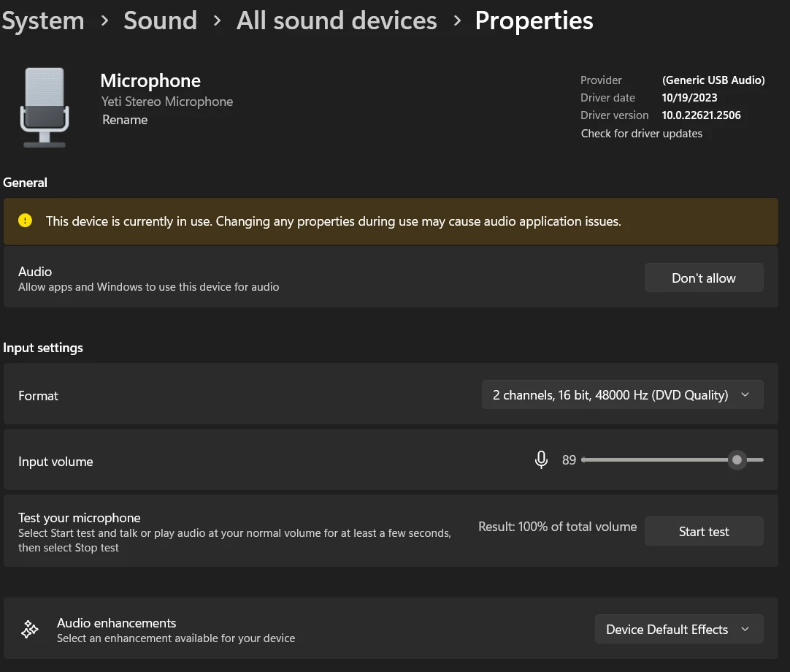This screenshot has width=790, height=672.
Task: Start the microphone test
Action: point(703,532)
